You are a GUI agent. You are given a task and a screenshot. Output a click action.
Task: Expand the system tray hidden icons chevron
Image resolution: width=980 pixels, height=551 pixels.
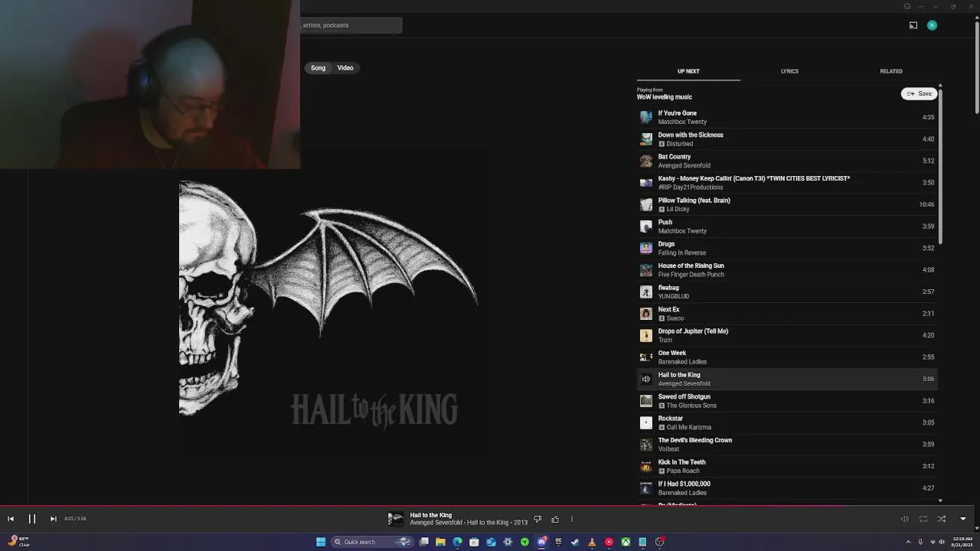coord(908,542)
